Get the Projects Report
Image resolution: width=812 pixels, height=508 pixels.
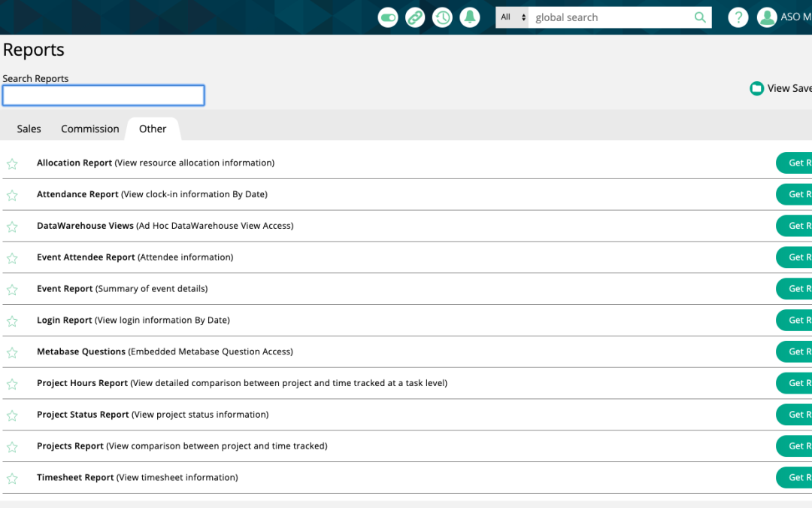click(794, 446)
